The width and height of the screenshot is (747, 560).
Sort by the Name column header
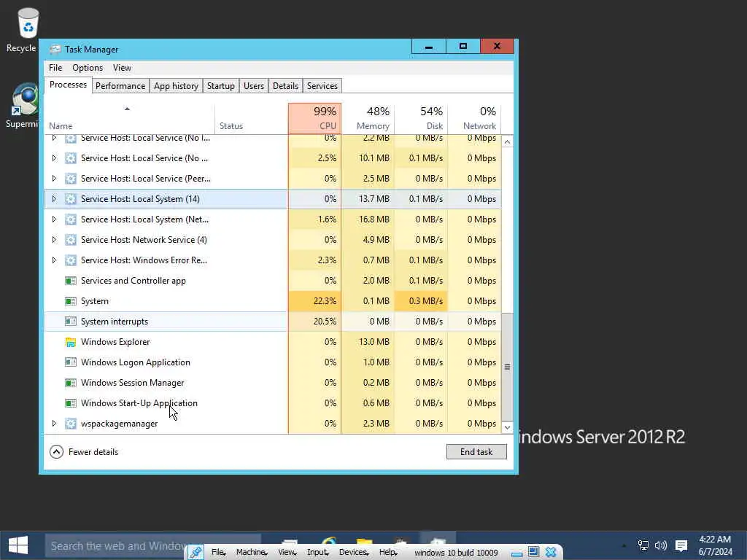(129, 119)
